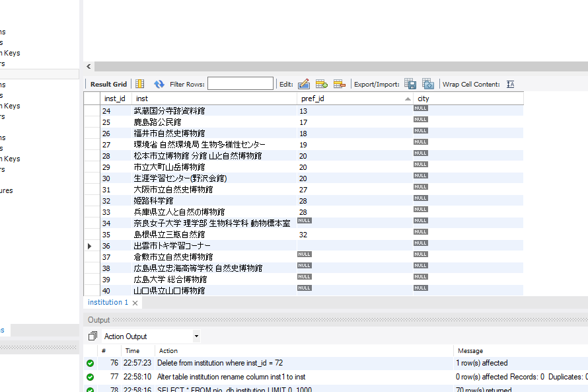
Task: Select the 'Alter table institution rename column' action
Action: [231, 377]
